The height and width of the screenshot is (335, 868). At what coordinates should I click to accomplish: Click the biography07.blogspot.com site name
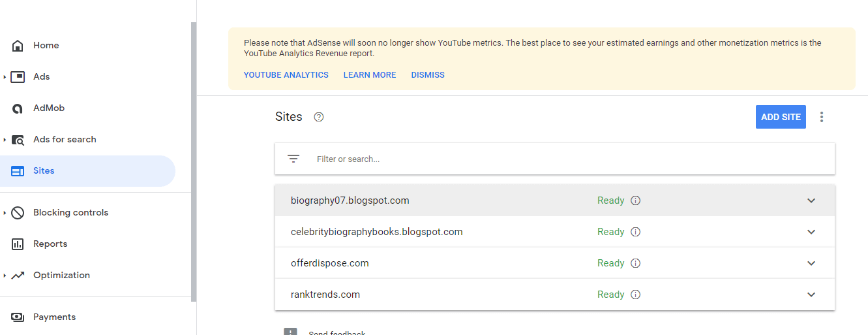[x=350, y=200]
